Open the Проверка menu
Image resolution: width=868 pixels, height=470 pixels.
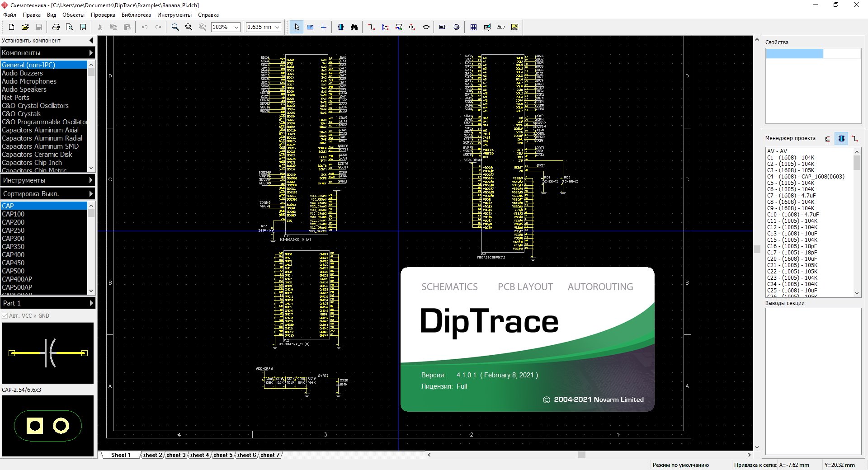pyautogui.click(x=103, y=15)
